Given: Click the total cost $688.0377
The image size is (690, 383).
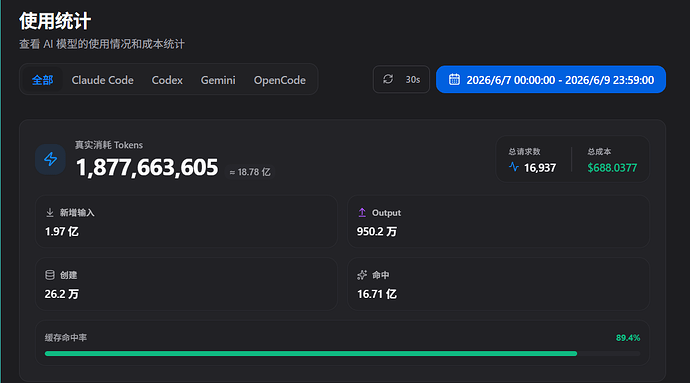Looking at the screenshot, I should (x=612, y=168).
